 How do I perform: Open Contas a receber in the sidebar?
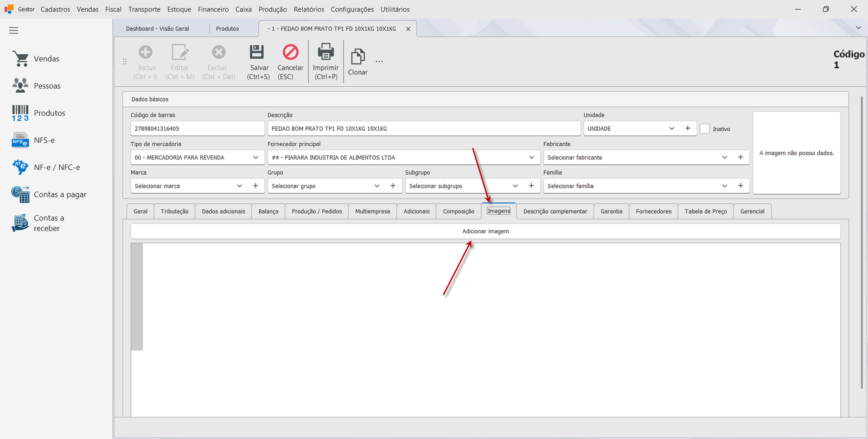click(x=38, y=223)
